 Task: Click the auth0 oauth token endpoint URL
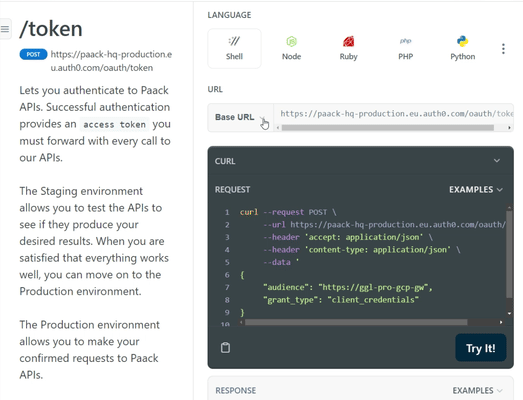point(111,61)
